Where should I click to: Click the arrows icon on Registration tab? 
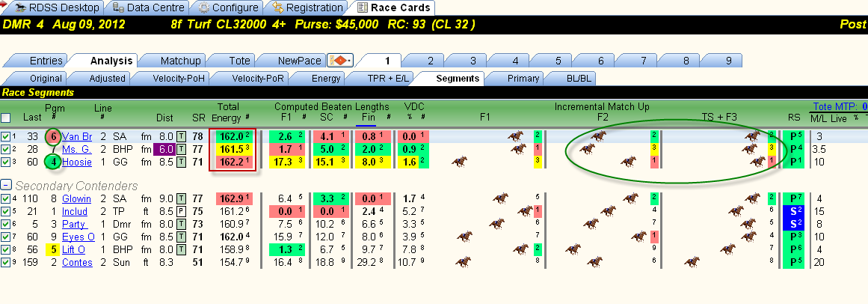click(x=277, y=7)
